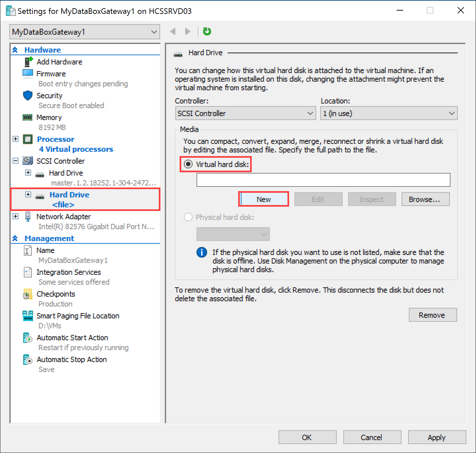Click the Processor icon
This screenshot has width=476, height=453.
(28, 139)
